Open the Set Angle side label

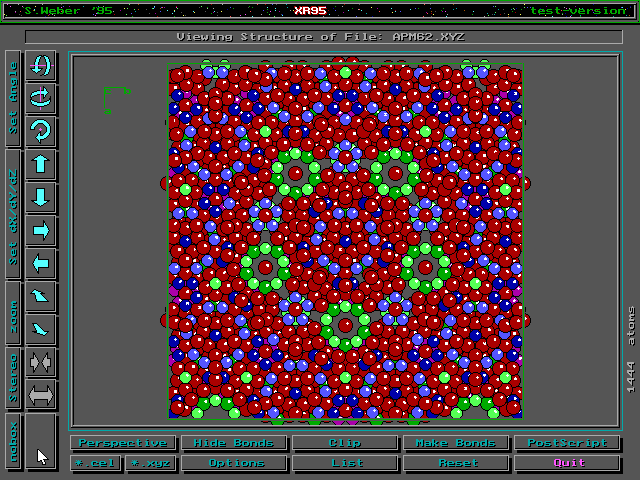13,98
